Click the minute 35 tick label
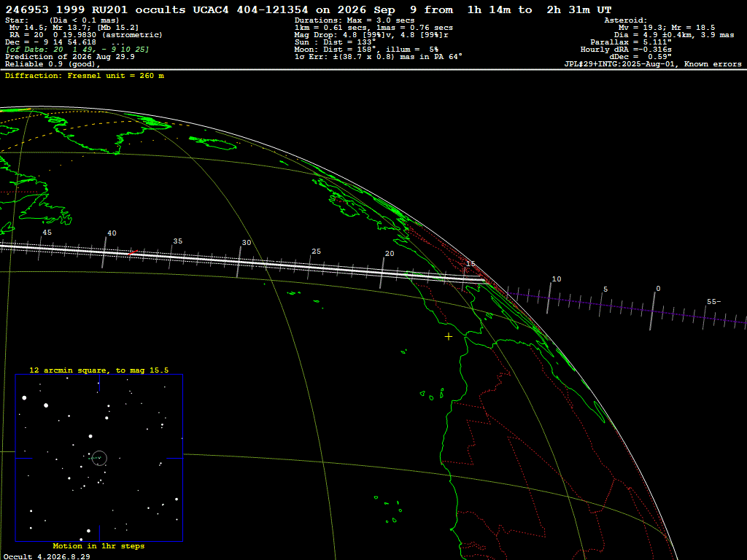The image size is (747, 560). (x=178, y=241)
